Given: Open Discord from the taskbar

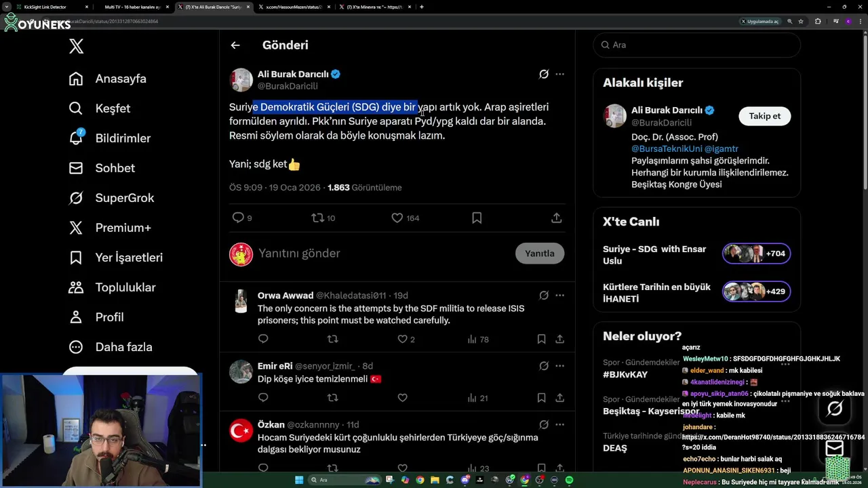Looking at the screenshot, I should [x=465, y=480].
